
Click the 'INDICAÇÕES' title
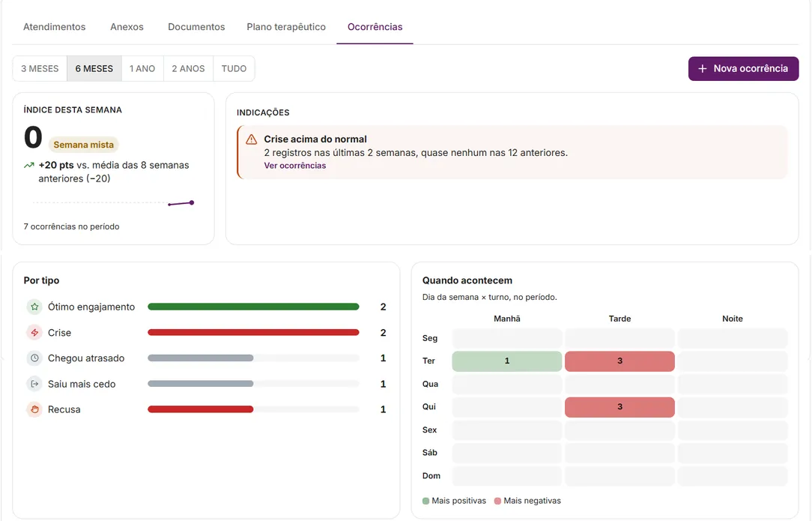[x=263, y=112]
